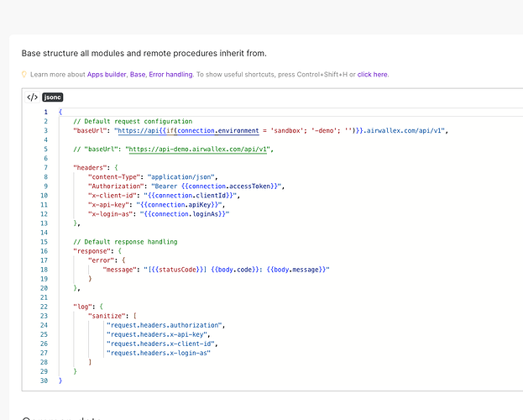Click line number 22 beside "log"
Screen dimensions: 523x420
point(45,306)
